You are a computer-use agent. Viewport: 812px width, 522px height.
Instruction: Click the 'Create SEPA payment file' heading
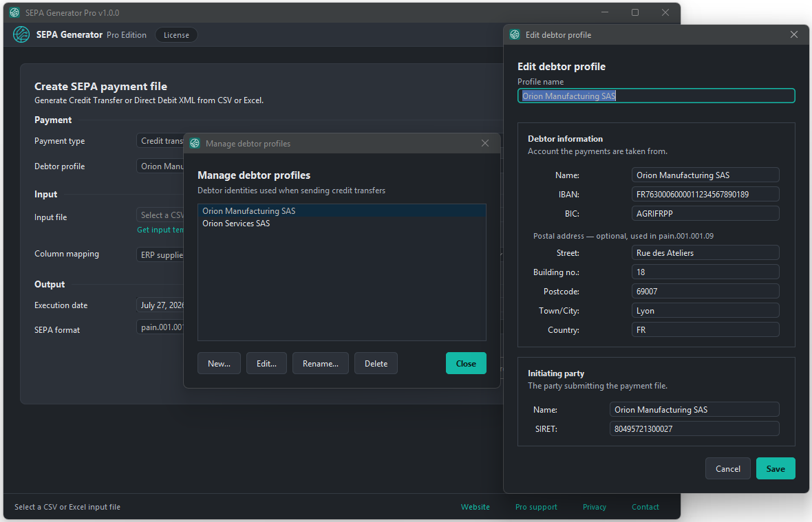(x=100, y=87)
